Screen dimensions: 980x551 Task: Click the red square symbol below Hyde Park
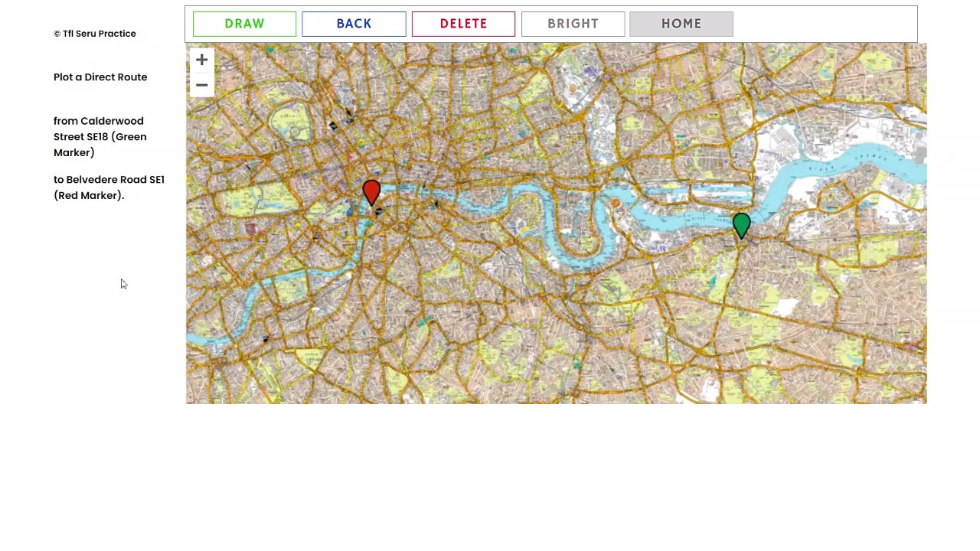(x=250, y=229)
